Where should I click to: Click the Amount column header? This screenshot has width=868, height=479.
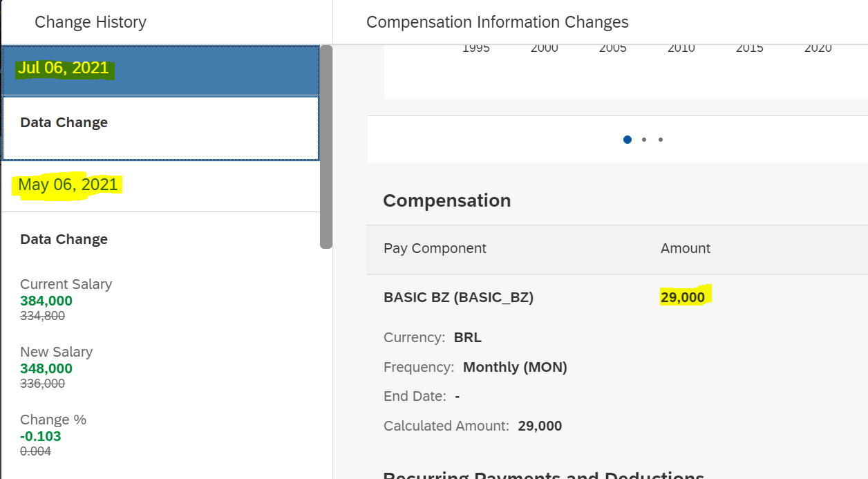[686, 248]
